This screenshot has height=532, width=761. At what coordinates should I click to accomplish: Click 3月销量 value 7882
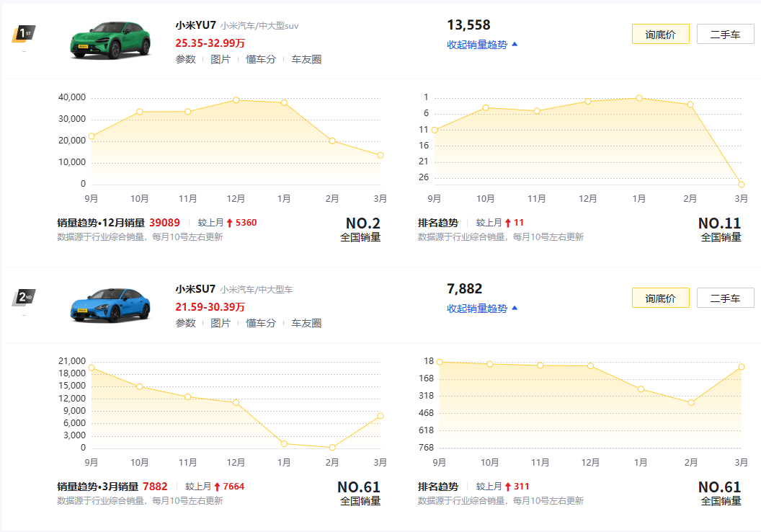(x=155, y=487)
